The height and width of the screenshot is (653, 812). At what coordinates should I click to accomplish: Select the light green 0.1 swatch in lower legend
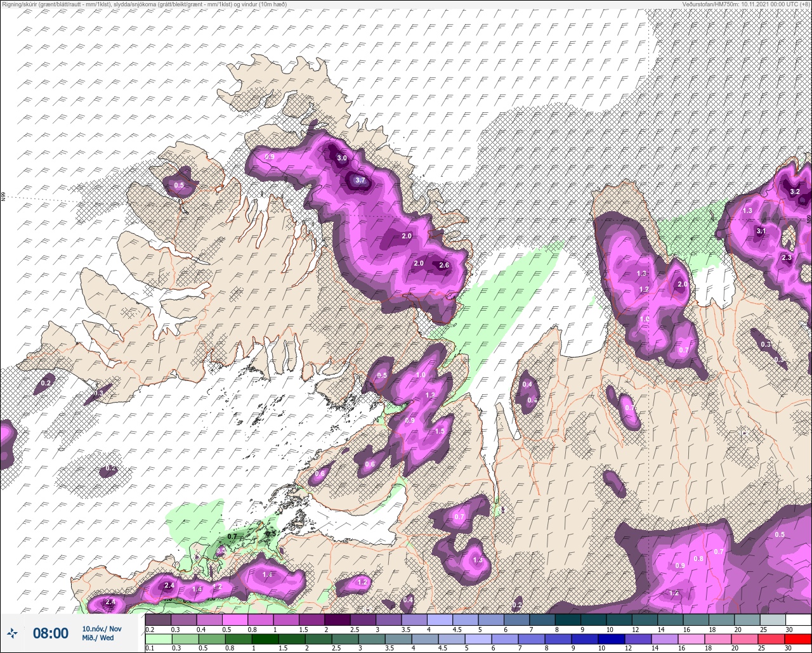pos(158,639)
